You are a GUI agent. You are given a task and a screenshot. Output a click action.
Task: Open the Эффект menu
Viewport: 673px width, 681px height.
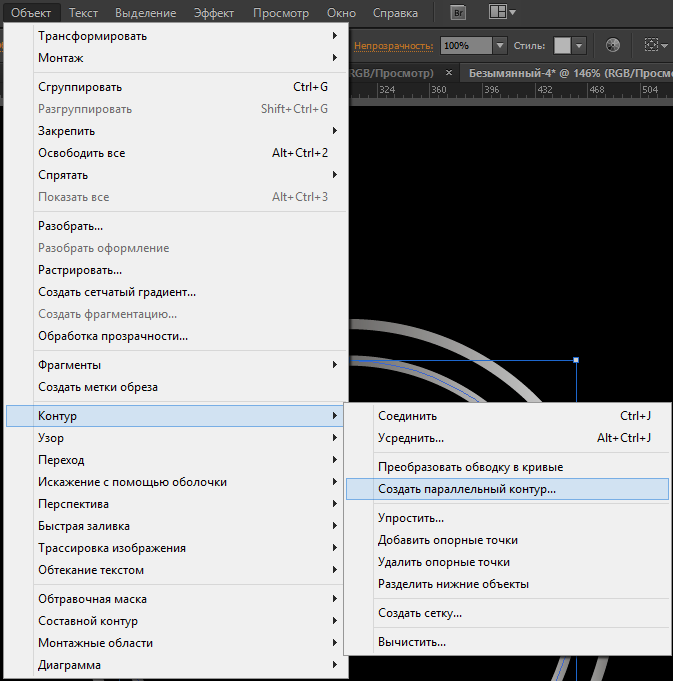[213, 13]
